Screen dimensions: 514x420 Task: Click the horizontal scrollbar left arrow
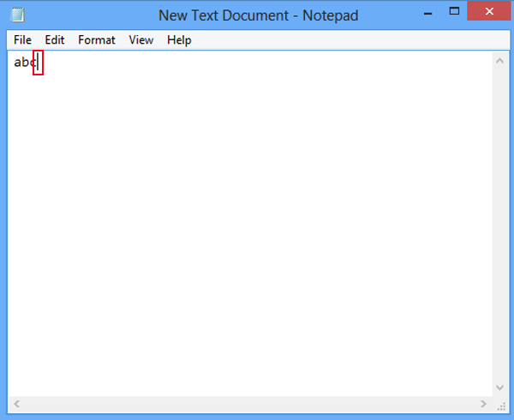[16, 404]
